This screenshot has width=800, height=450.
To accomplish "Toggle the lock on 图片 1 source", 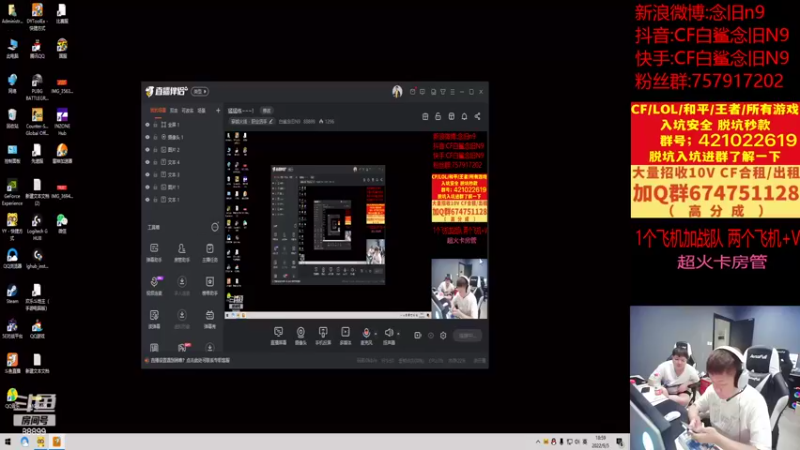I will click(x=156, y=187).
